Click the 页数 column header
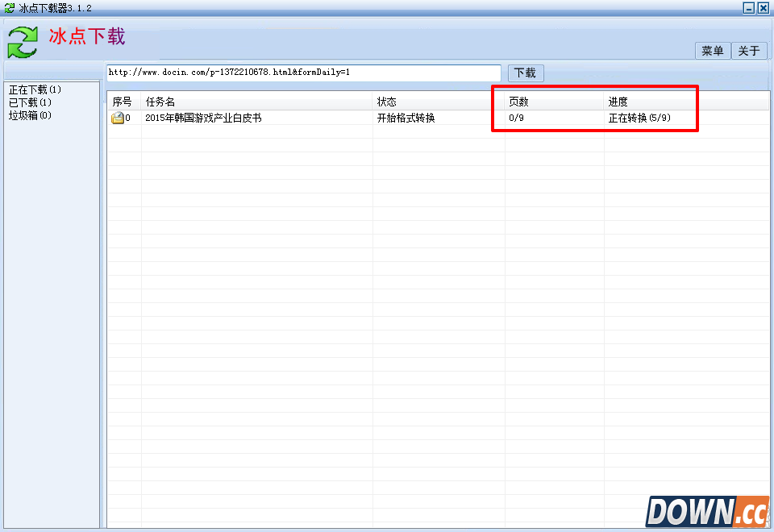 518,102
